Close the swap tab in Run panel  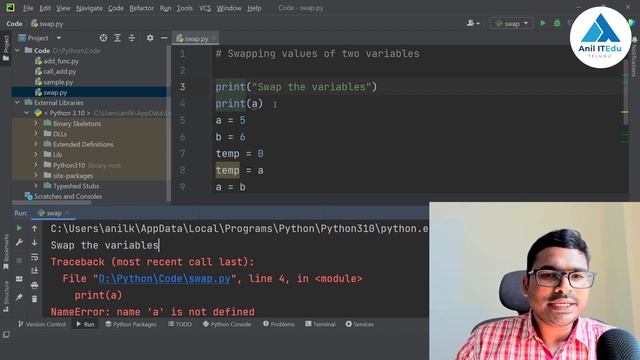[67, 213]
